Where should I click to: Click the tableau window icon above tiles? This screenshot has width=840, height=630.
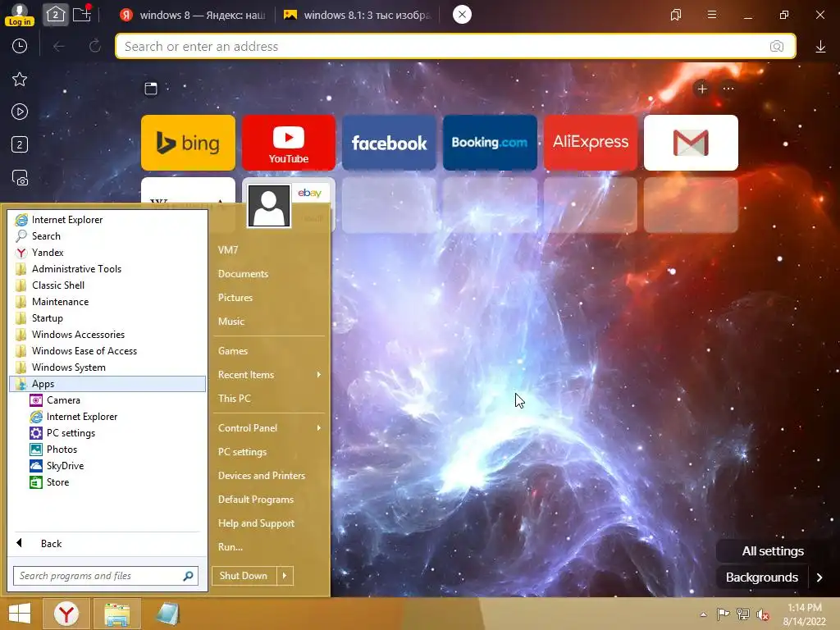click(151, 89)
